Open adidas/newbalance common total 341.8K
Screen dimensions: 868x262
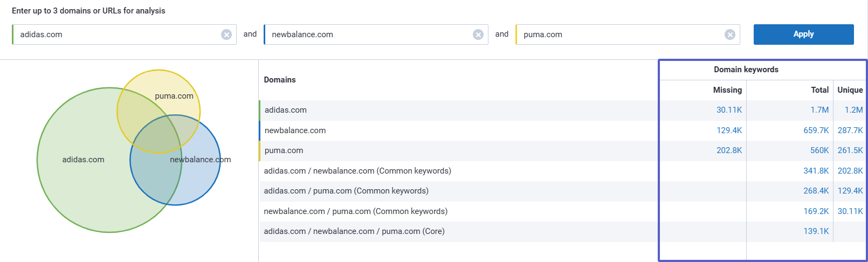click(816, 171)
